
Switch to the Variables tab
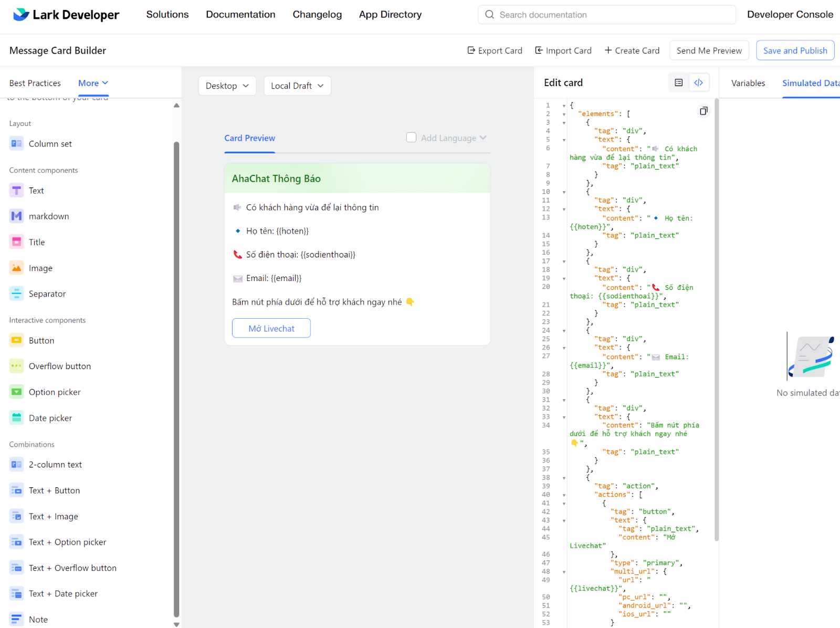click(748, 83)
